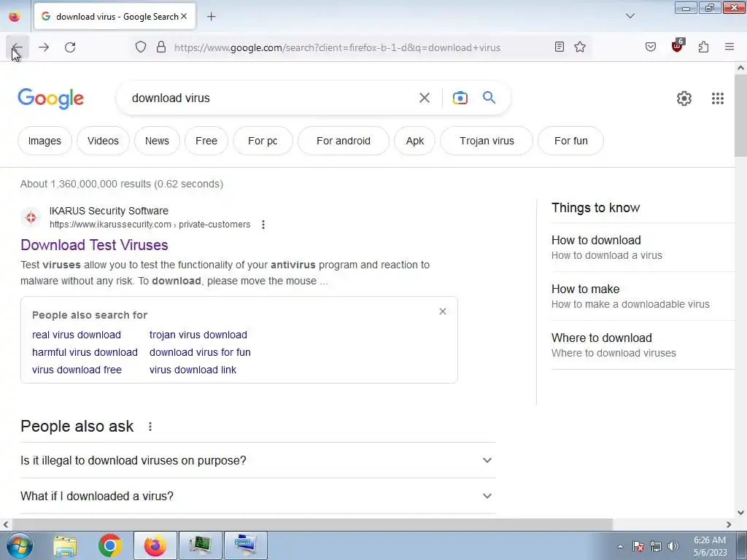Viewport: 747px width, 560px height.
Task: Open 'virus download link' suggestion
Action: 193,370
